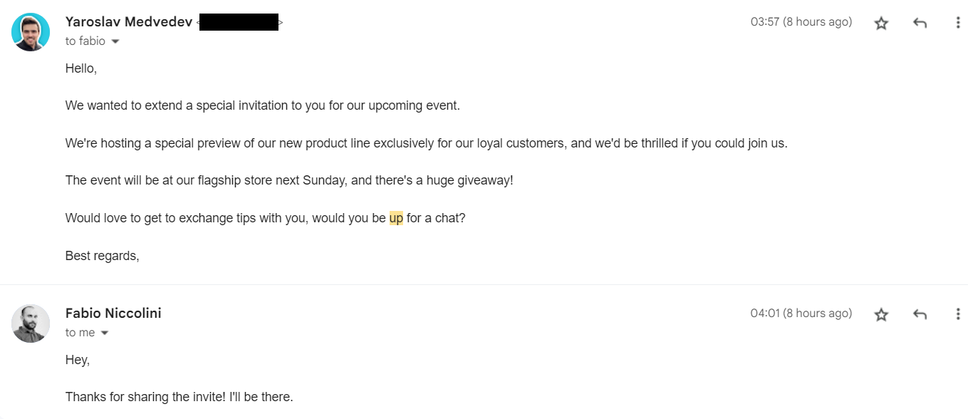This screenshot has width=980, height=419.
Task: Reply to Yaroslav Medvedev's email
Action: (x=919, y=23)
